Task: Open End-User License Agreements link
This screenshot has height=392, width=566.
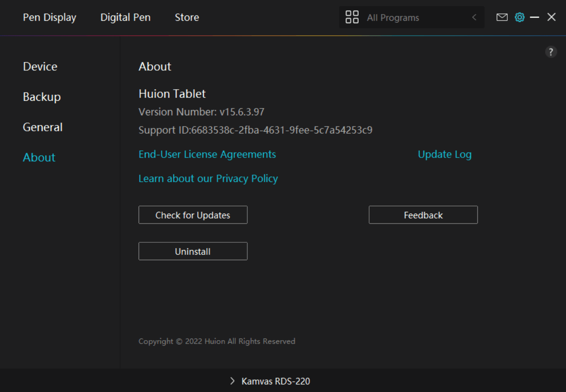Action: tap(207, 155)
